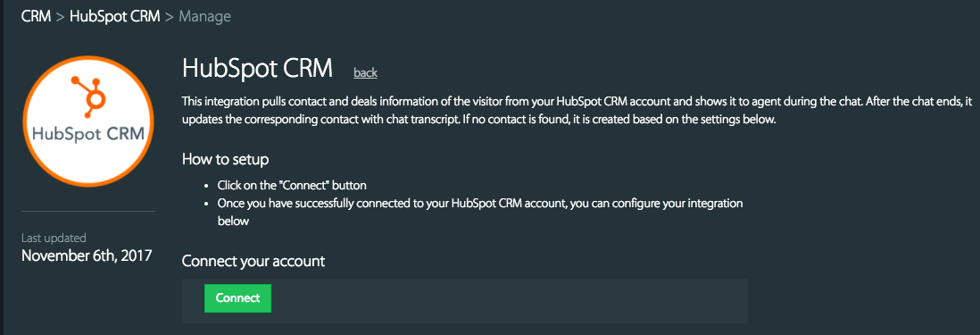
Task: Click the green Connect button
Action: 237,298
